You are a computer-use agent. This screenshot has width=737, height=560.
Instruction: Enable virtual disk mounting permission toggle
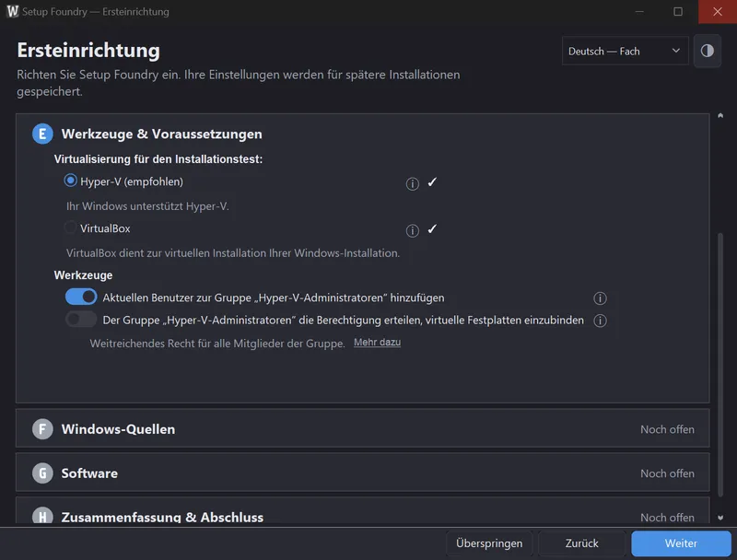pyautogui.click(x=81, y=320)
